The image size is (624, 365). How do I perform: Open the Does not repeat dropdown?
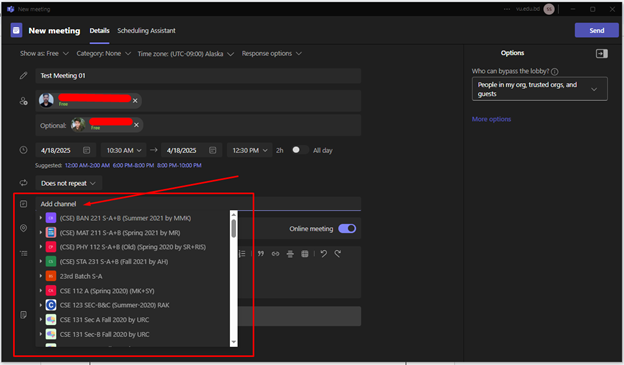tap(68, 183)
